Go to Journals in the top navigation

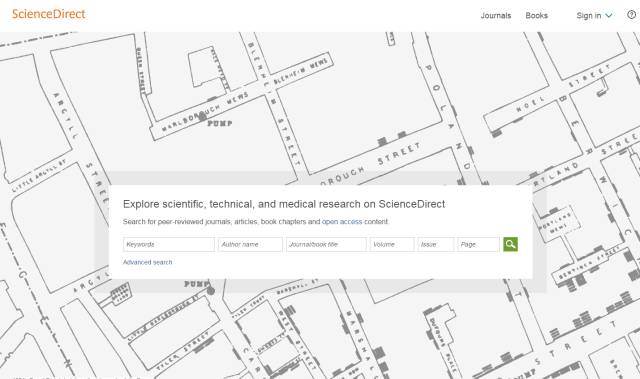click(x=496, y=16)
